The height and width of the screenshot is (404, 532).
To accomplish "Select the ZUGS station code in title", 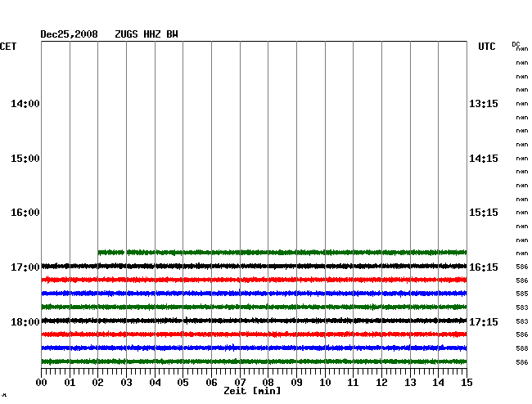I will coord(126,34).
